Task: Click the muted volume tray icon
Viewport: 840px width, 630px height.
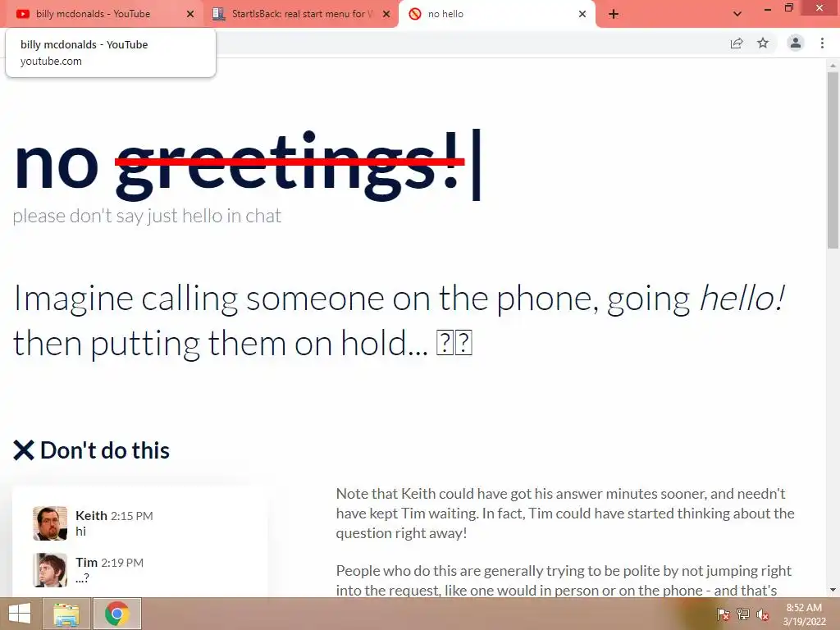Action: (x=762, y=614)
